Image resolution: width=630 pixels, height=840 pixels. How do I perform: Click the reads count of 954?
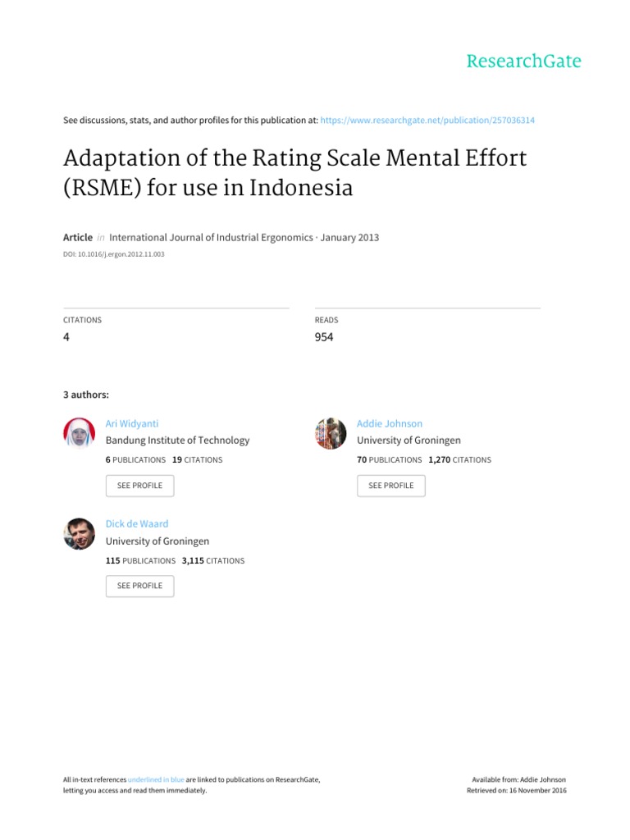pos(324,337)
